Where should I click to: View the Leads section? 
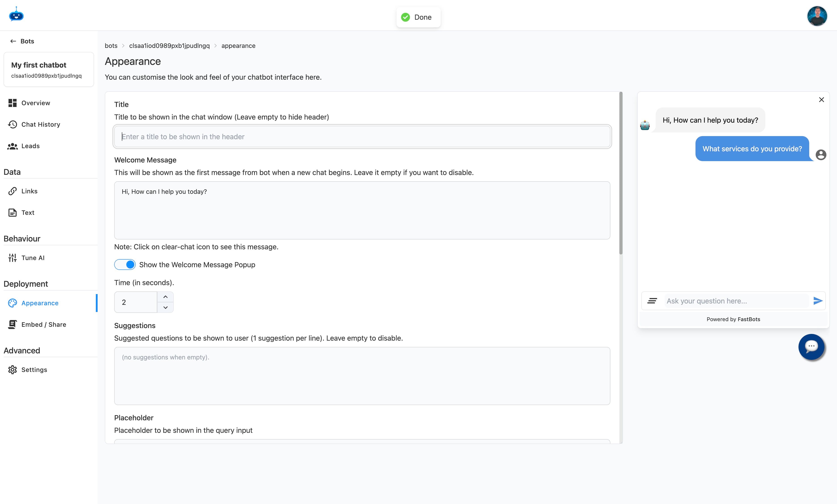31,146
